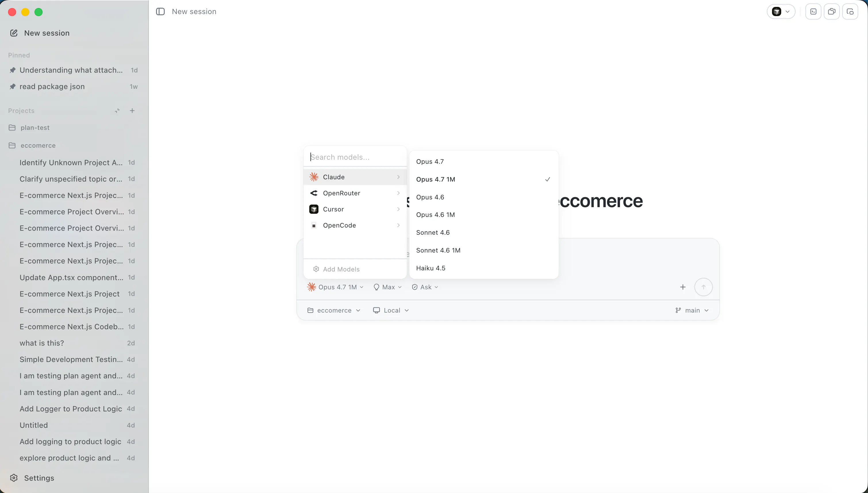
Task: Click the OpenCode square logo icon
Action: pos(314,226)
